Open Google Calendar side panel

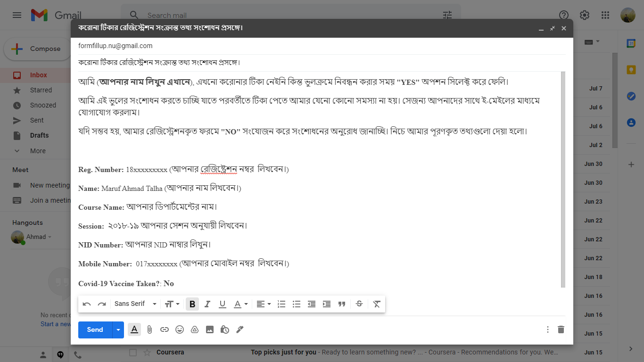(x=631, y=43)
